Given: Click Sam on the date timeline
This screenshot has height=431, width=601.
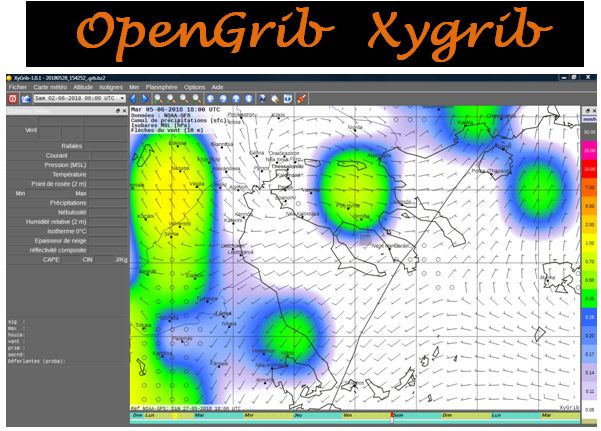Looking at the screenshot, I should pos(399,415).
